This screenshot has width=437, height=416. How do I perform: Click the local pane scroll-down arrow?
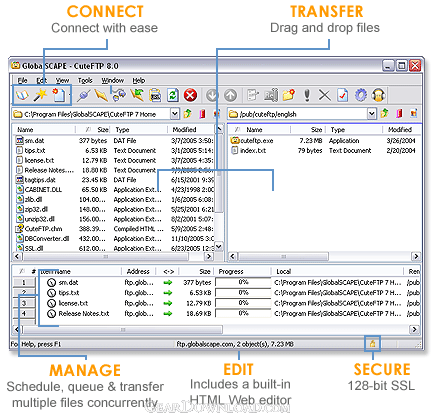point(219,247)
